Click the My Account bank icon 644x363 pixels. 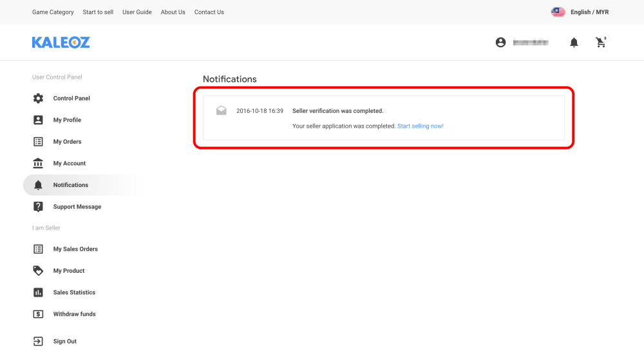coord(38,163)
